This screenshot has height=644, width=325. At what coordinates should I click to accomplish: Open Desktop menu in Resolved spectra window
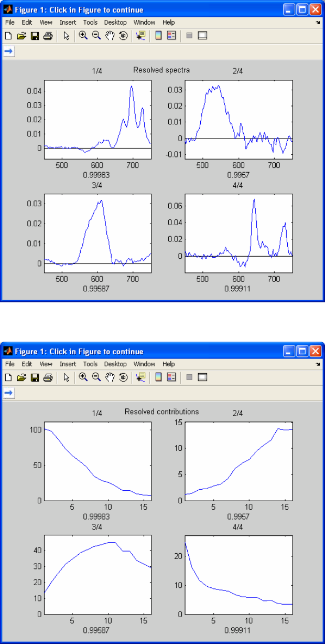pos(115,23)
